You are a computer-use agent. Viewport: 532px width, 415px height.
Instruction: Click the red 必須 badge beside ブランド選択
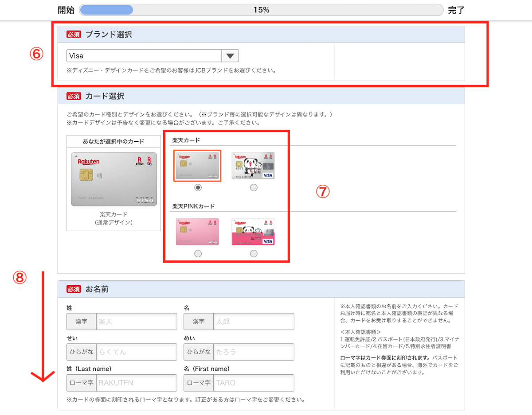(x=74, y=35)
